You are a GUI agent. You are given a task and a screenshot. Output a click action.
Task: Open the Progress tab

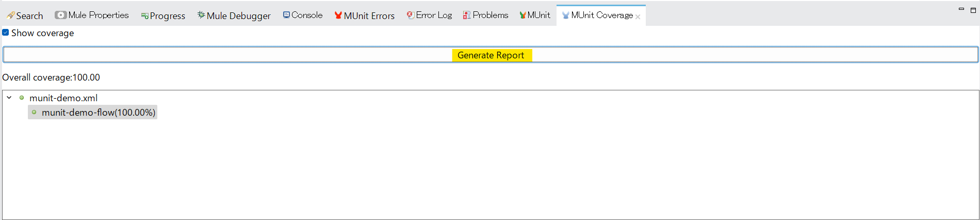pyautogui.click(x=163, y=15)
